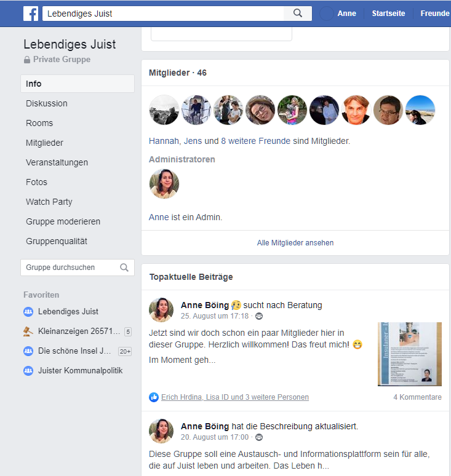Click the Lebendiges Juist group icon in Favoriten
This screenshot has height=476, width=451.
coord(28,311)
